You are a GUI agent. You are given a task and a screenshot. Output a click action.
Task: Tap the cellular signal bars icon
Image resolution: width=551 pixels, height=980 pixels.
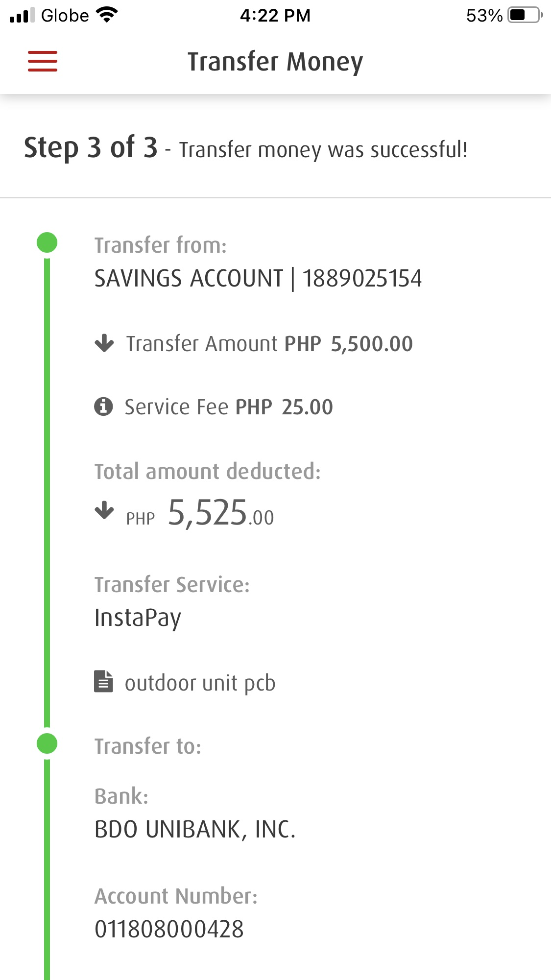(22, 15)
